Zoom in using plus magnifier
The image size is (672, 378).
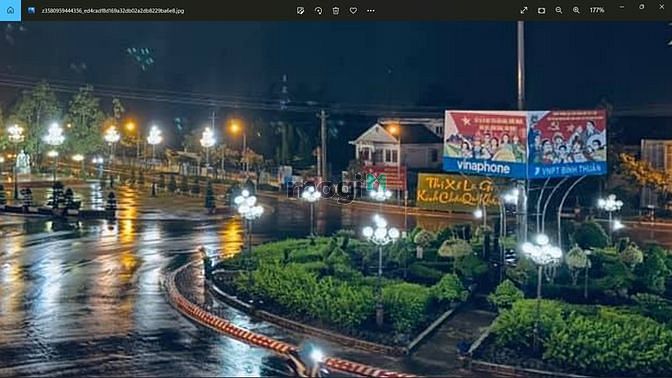[576, 10]
